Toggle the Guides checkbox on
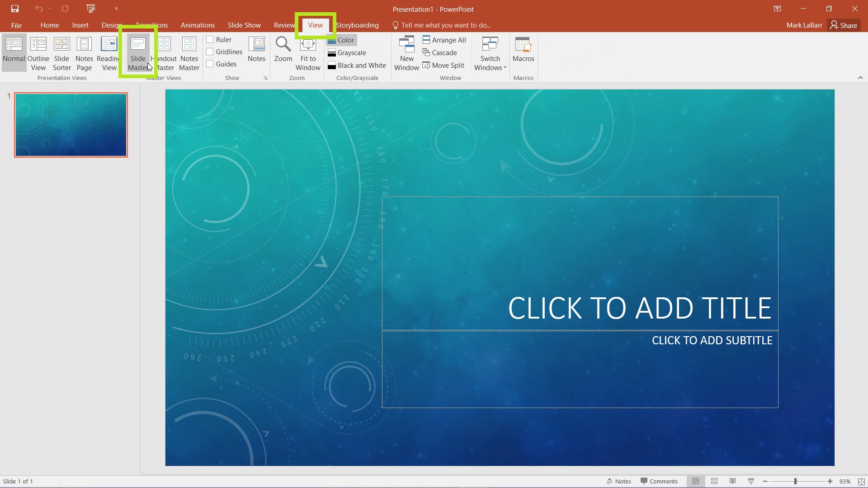The height and width of the screenshot is (488, 868). 210,64
